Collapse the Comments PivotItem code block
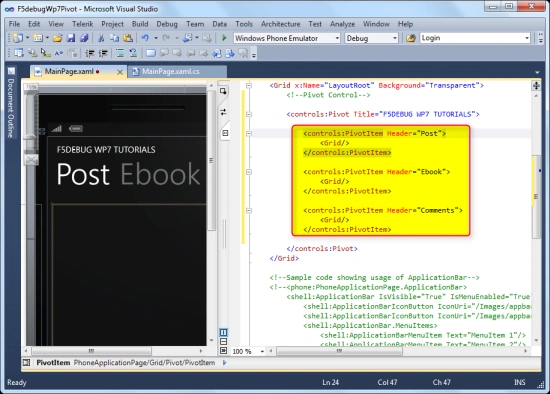Viewport: 550px width, 394px height. 249,211
